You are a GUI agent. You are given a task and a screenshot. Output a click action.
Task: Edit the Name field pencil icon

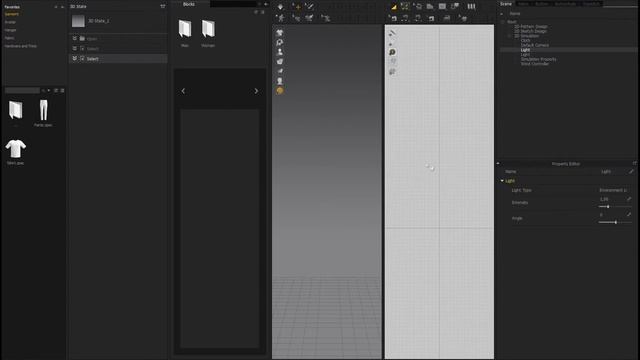click(631, 172)
